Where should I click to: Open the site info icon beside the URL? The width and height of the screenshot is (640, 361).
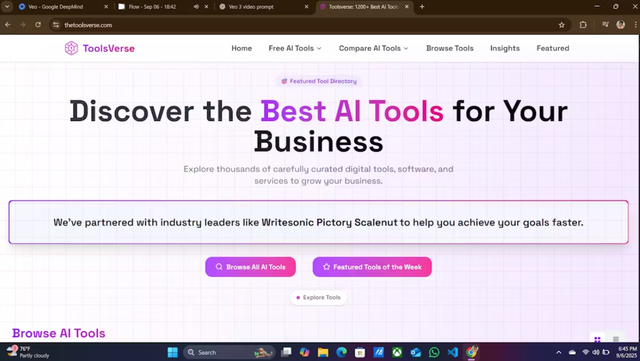click(56, 25)
